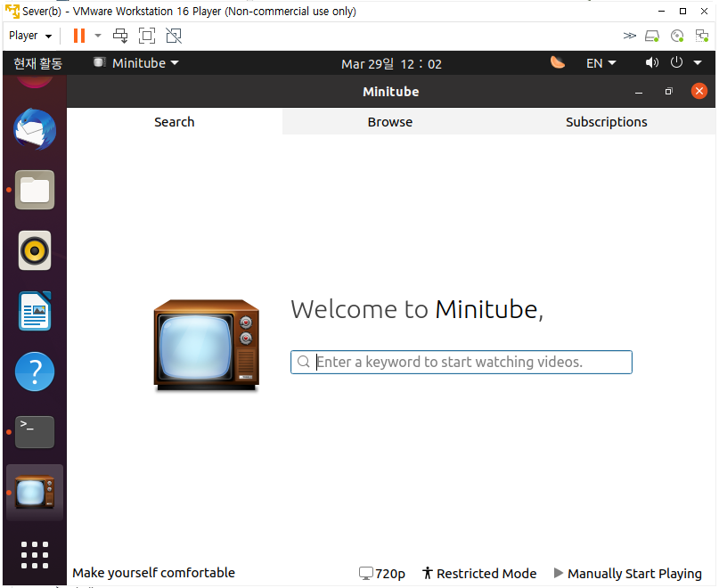Click the orange tray indicator icon
This screenshot has height=588, width=719.
click(x=557, y=62)
